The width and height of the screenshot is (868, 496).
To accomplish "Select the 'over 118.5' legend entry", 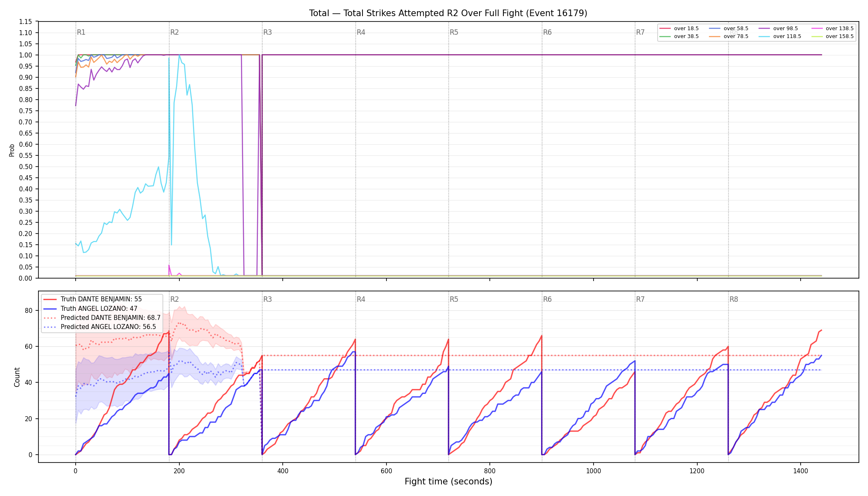I will 780,36.
